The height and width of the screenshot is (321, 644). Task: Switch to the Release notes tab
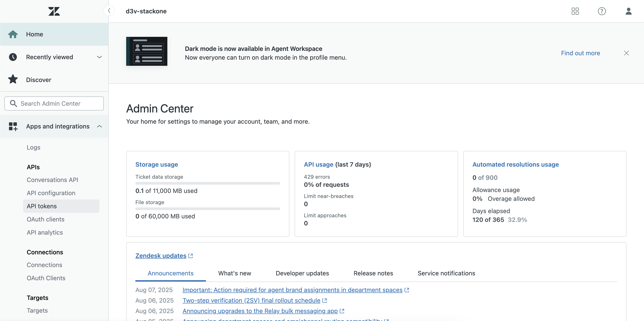(x=373, y=273)
